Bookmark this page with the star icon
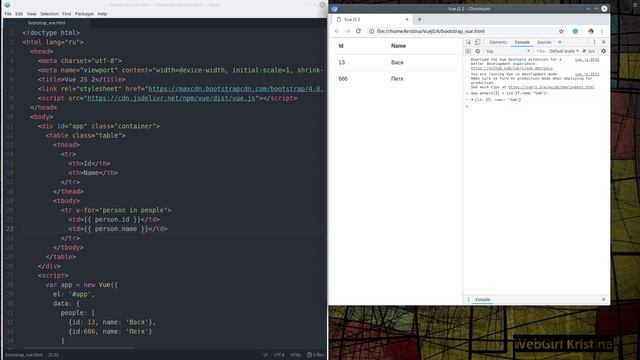 point(561,31)
